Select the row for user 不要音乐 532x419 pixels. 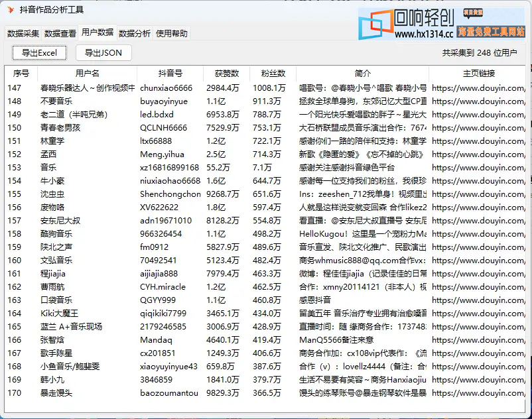[x=265, y=101]
